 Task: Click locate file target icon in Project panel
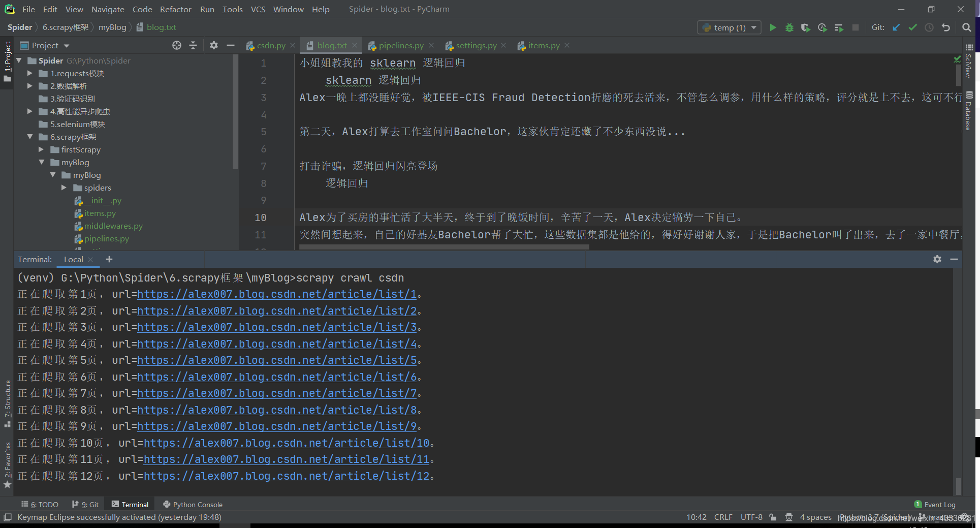(177, 45)
